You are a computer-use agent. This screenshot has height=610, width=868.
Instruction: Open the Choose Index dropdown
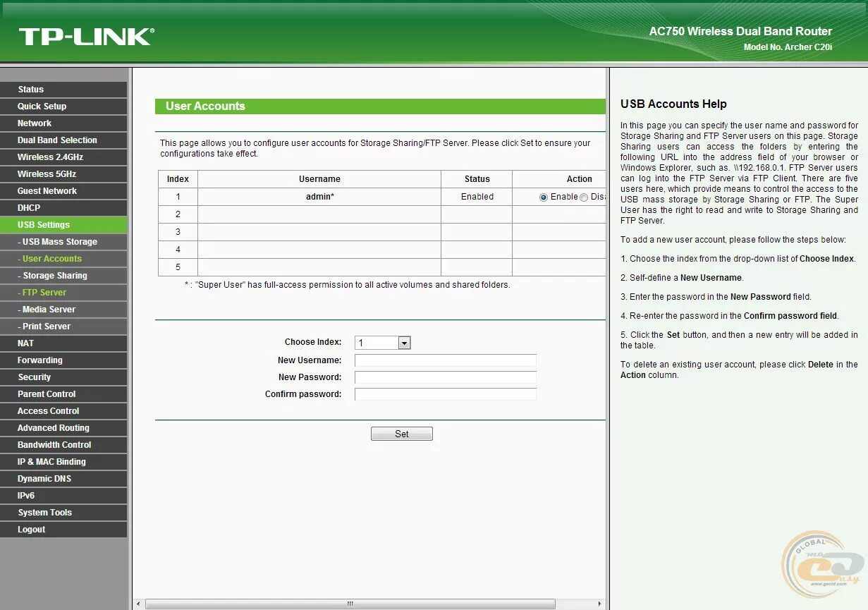tap(403, 342)
